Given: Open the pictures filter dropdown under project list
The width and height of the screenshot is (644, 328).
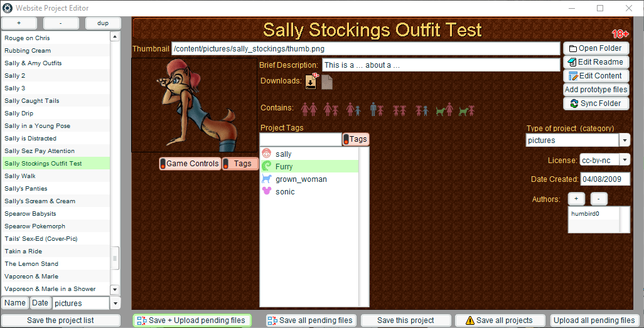Looking at the screenshot, I should click(x=115, y=304).
